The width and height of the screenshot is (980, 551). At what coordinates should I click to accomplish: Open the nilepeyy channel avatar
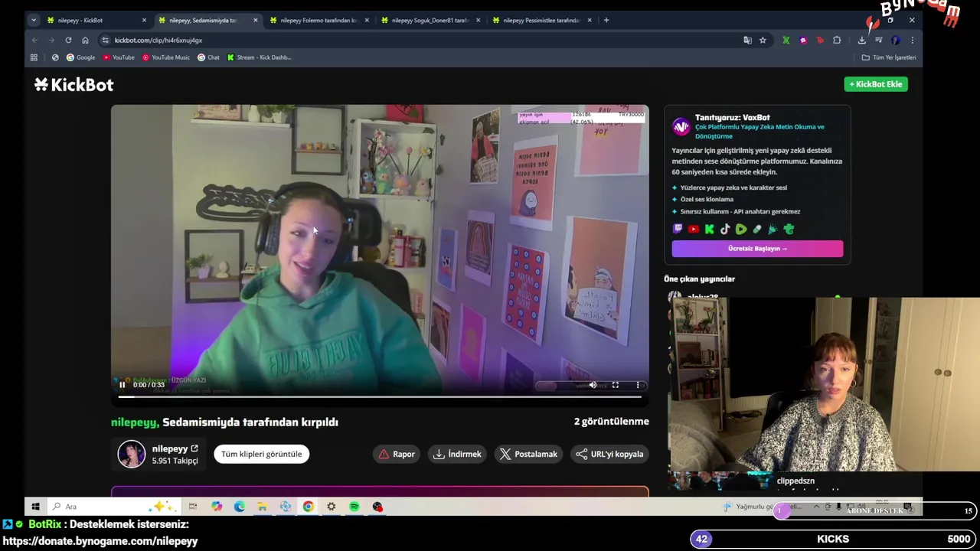click(131, 454)
